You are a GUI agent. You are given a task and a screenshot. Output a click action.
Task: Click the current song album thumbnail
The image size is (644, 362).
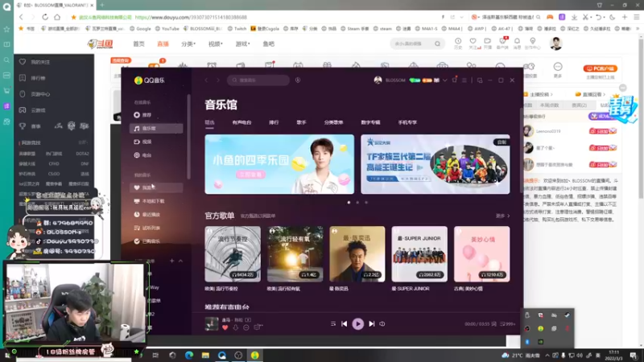(212, 324)
